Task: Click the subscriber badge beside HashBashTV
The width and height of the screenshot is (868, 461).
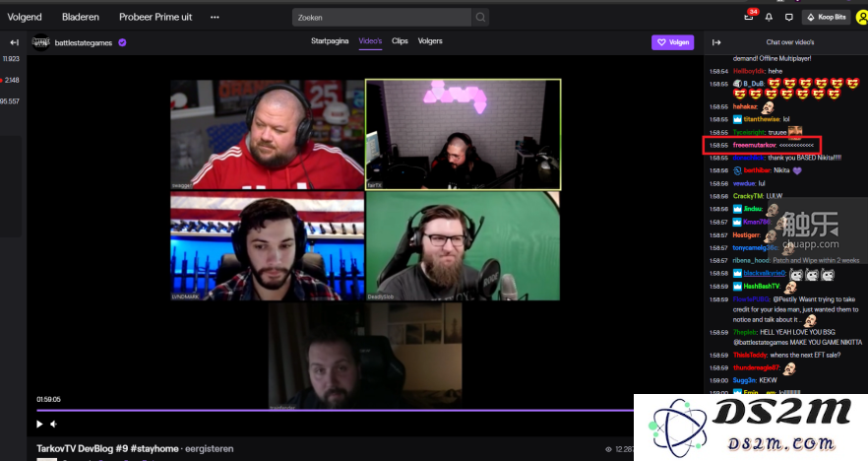Action: [737, 287]
